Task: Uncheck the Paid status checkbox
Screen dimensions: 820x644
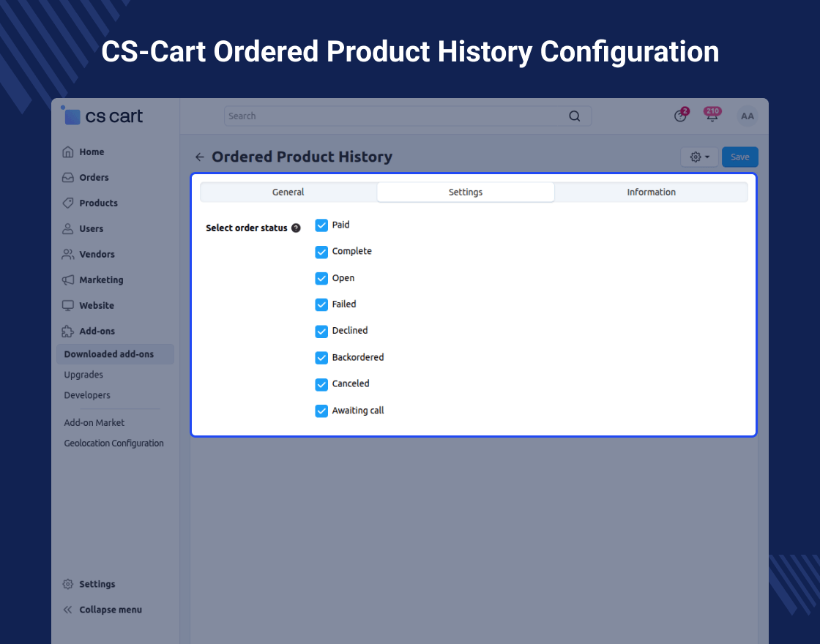Action: point(321,225)
